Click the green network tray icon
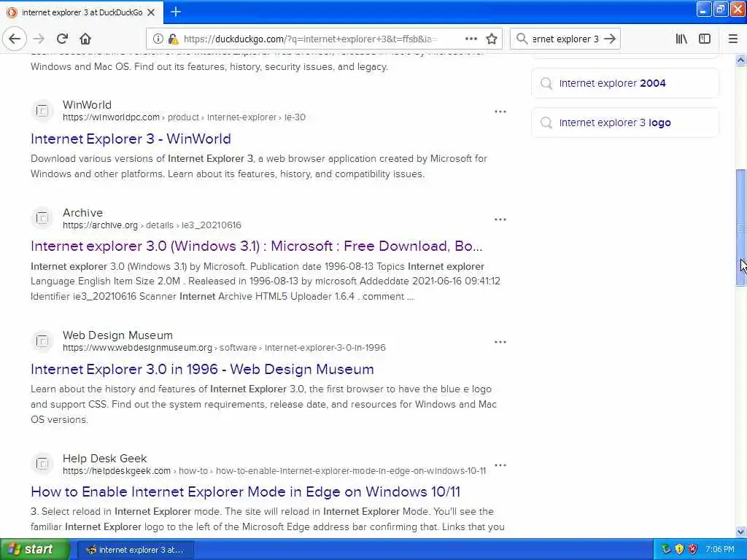Image resolution: width=747 pixels, height=560 pixels. (x=666, y=550)
